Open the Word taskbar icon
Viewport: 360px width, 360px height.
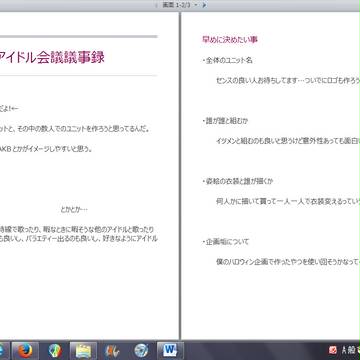click(x=170, y=351)
